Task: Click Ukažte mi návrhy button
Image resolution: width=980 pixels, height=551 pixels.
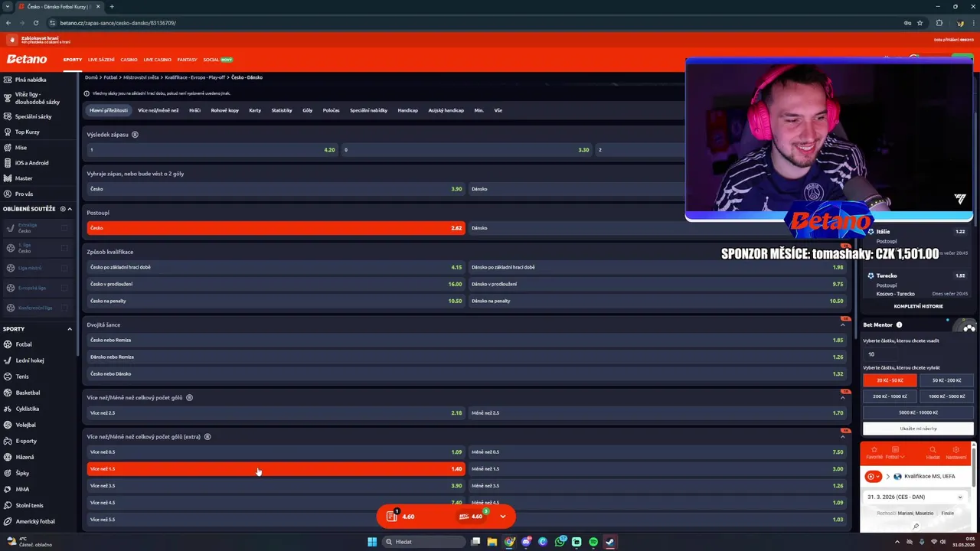Action: point(918,429)
